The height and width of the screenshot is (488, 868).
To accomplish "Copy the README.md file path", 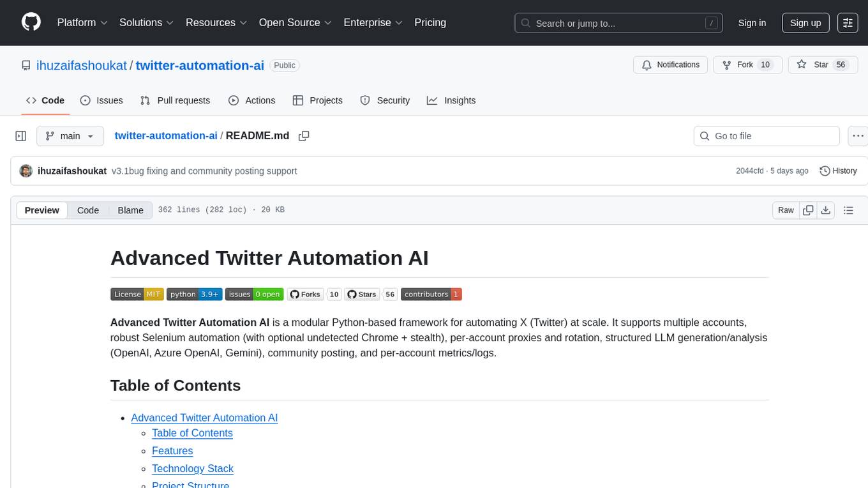I will pos(304,136).
